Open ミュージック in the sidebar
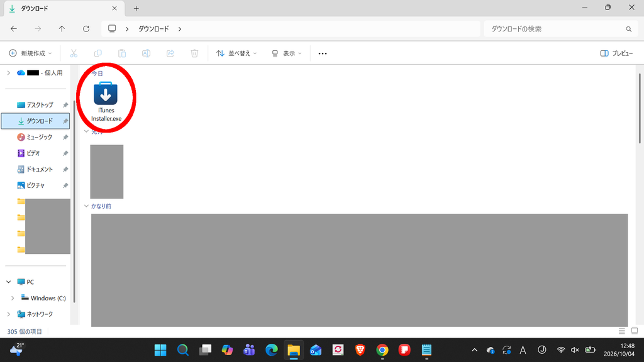Screen dimensions: 644x362 [36, 137]
